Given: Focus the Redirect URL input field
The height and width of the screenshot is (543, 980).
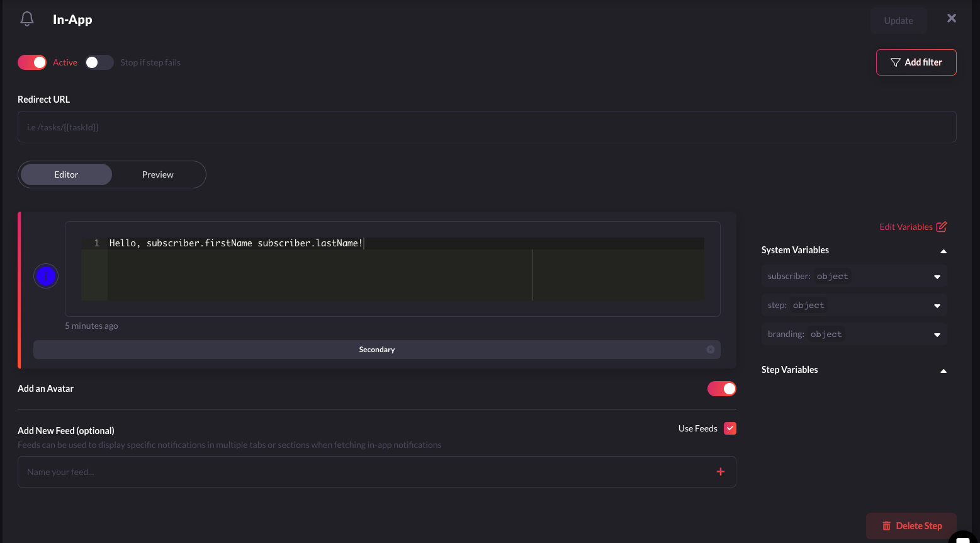Looking at the screenshot, I should point(487,127).
